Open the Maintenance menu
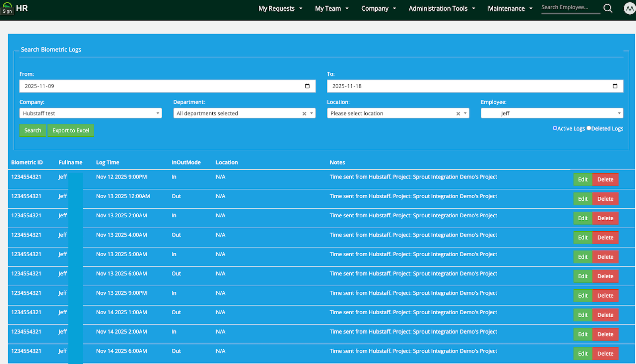 coord(510,8)
